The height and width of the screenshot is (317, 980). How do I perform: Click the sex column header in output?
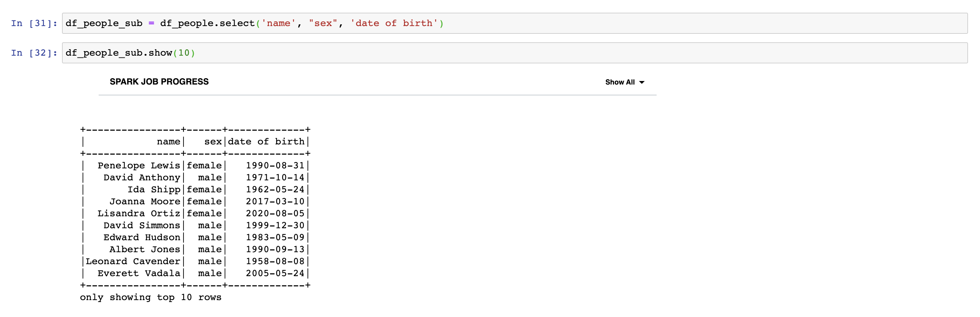(213, 142)
